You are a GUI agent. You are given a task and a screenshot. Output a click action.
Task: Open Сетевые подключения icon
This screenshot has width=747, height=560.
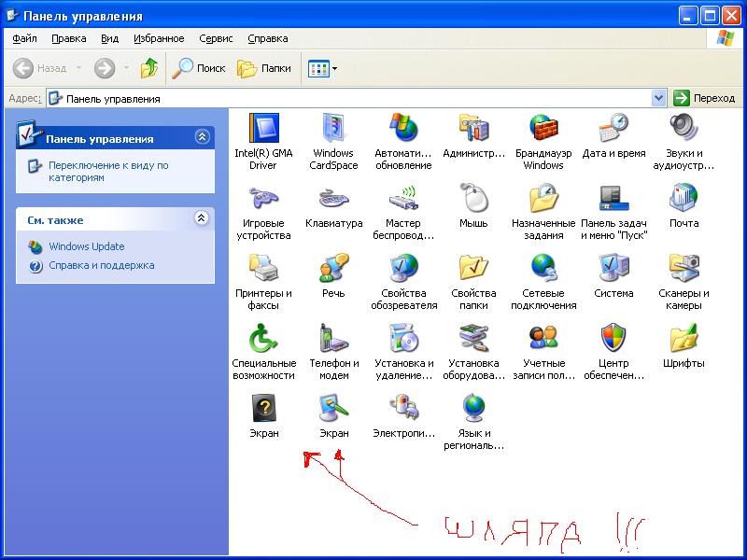543,269
